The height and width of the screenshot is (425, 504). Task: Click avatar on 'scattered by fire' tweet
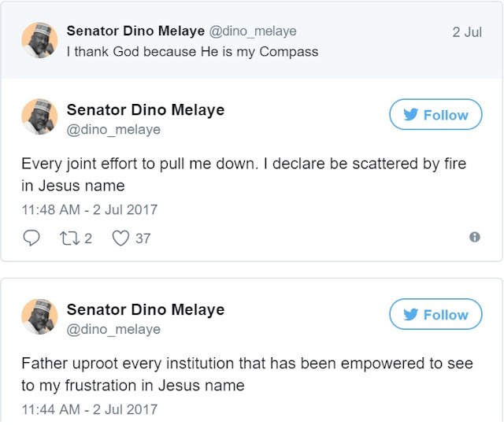39,116
